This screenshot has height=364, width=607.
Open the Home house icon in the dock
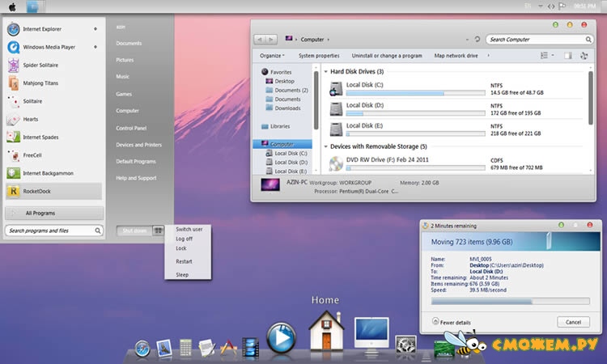click(326, 331)
